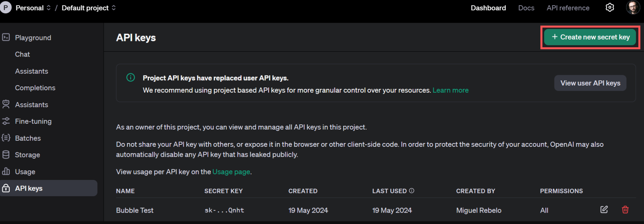This screenshot has height=224, width=644.
Task: Edit the Bubble Test key pencil icon
Action: (x=604, y=210)
